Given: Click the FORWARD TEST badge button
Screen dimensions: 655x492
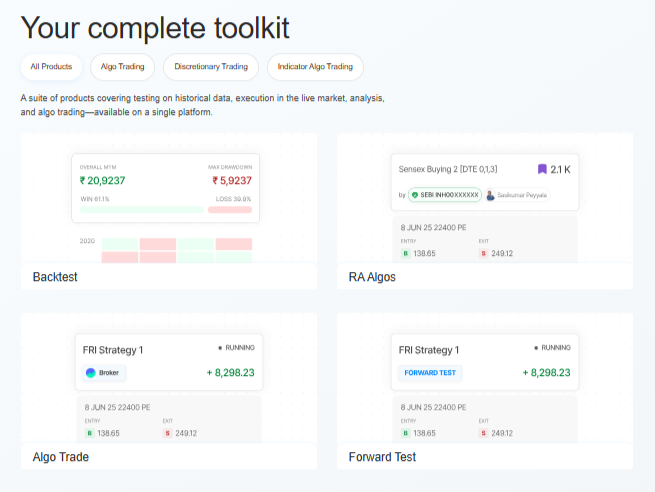Looking at the screenshot, I should click(430, 373).
